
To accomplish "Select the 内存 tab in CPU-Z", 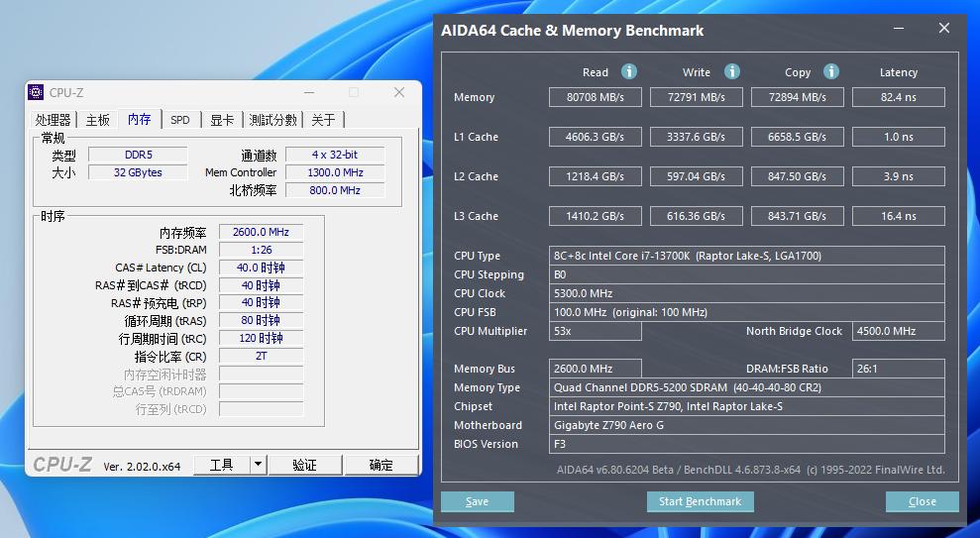I will [140, 119].
